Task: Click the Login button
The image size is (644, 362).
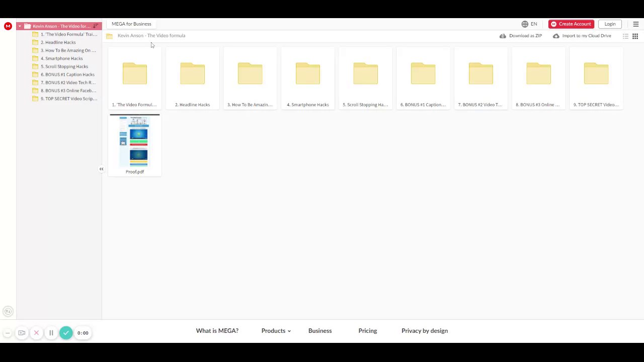Action: click(610, 24)
